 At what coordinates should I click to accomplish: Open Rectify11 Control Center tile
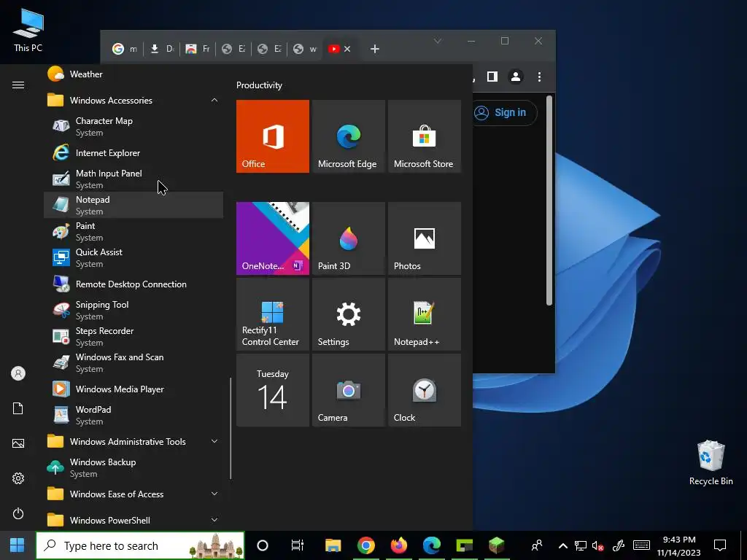(x=273, y=314)
